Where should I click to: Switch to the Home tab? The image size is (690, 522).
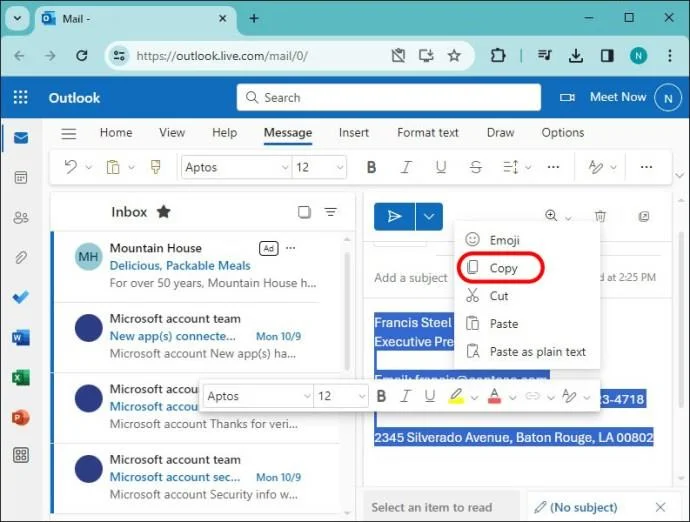point(116,132)
